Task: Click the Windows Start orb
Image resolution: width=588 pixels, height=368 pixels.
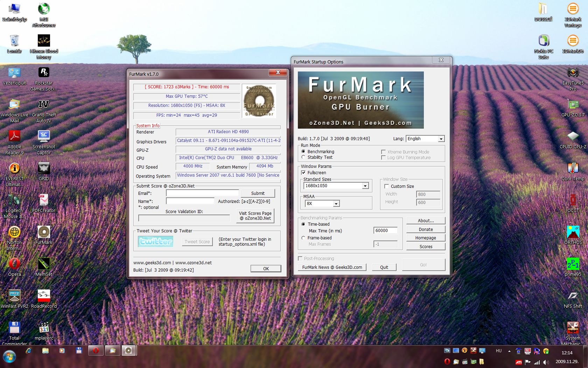Action: [x=9, y=357]
